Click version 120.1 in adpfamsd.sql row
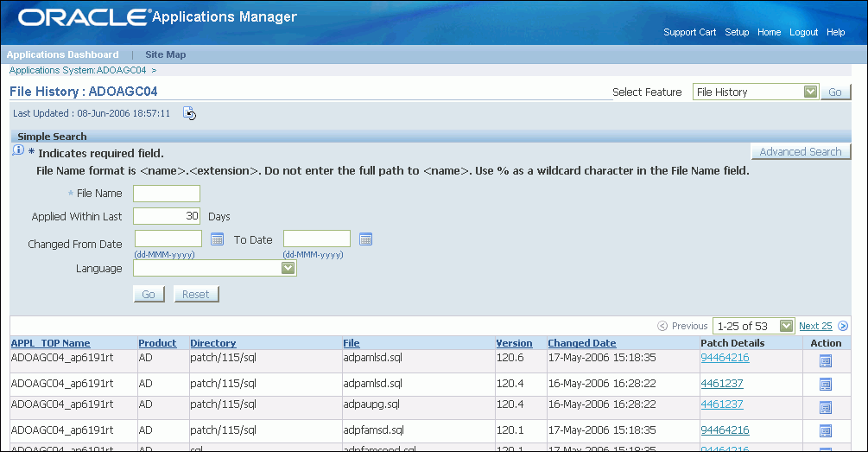 coord(510,430)
